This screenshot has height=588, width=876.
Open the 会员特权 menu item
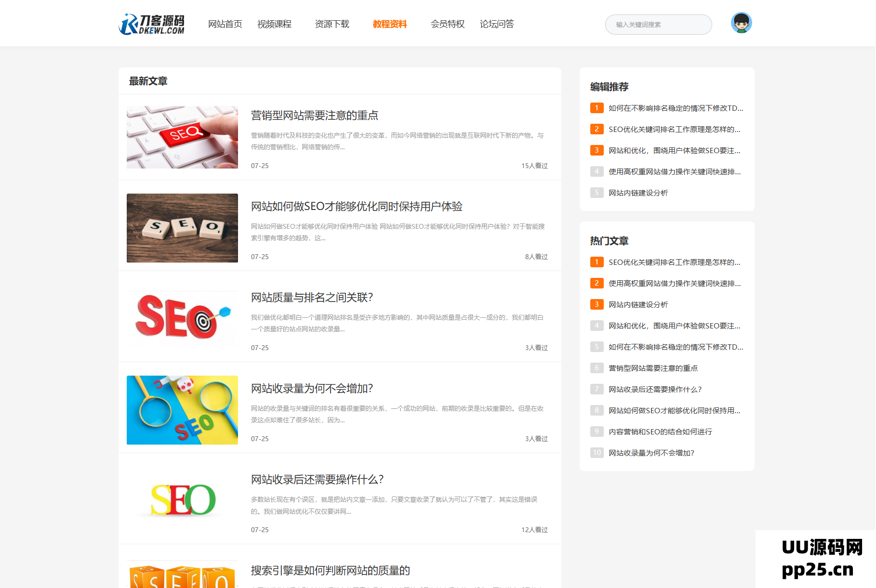pos(448,24)
